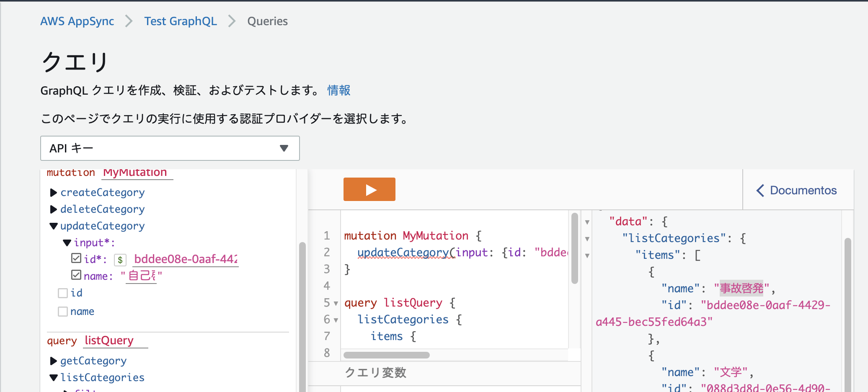Select the 事故啓発 name value in results
This screenshot has width=868, height=392.
click(741, 288)
